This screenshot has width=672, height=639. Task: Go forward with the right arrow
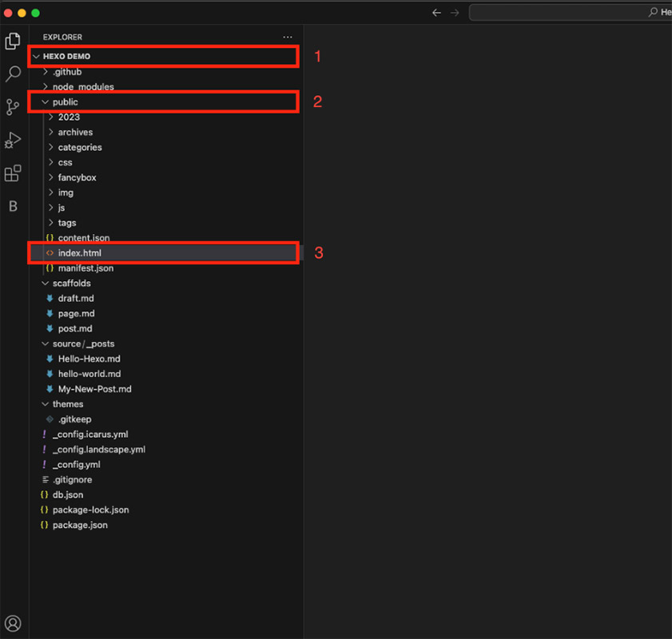pyautogui.click(x=455, y=13)
